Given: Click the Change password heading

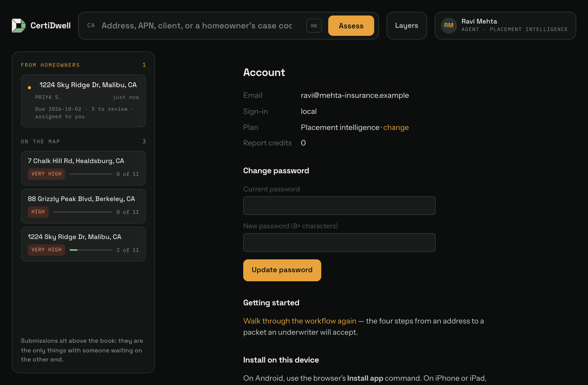Looking at the screenshot, I should (276, 171).
